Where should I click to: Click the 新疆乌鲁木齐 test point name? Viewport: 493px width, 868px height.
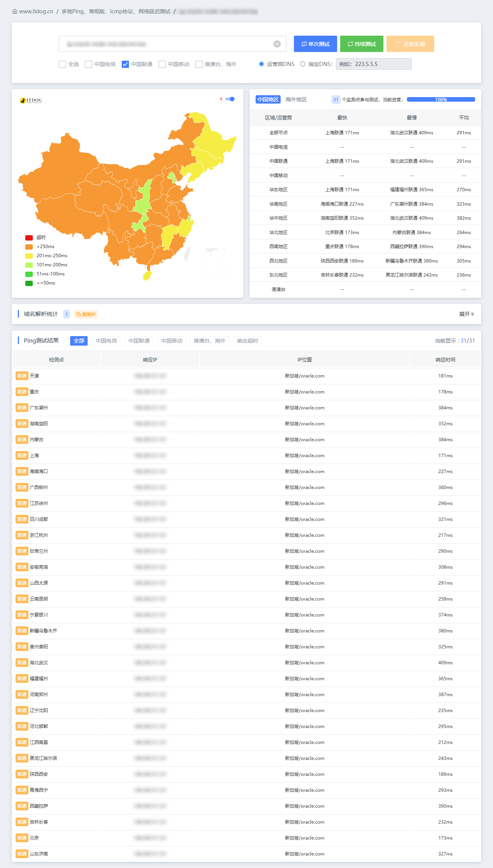pos(43,631)
